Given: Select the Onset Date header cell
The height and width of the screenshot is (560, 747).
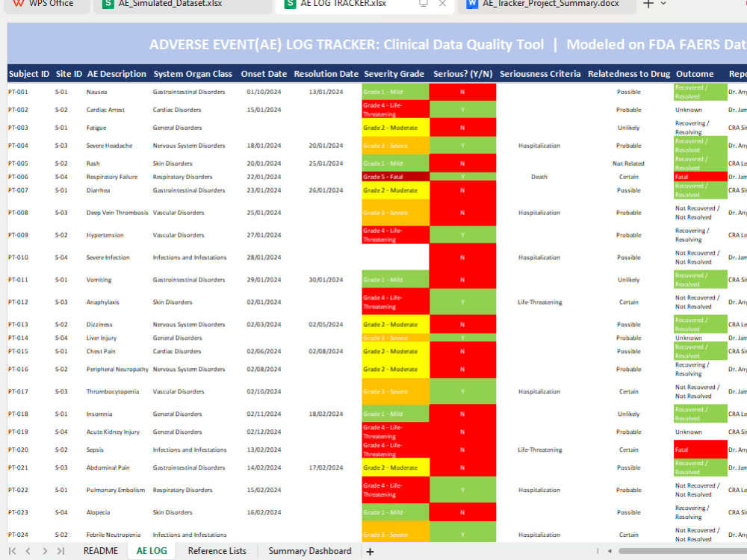Looking at the screenshot, I should [x=264, y=74].
